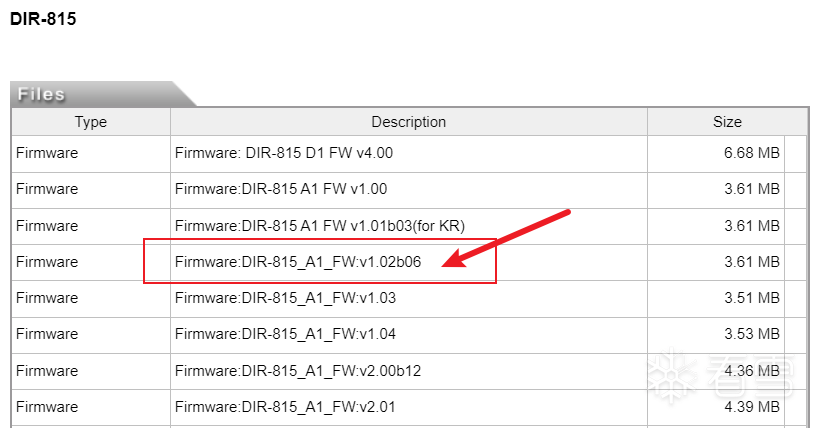Click the highlighted DIR-815_A1_FW:v1.02b06 firmware
816x428 pixels.
299,262
